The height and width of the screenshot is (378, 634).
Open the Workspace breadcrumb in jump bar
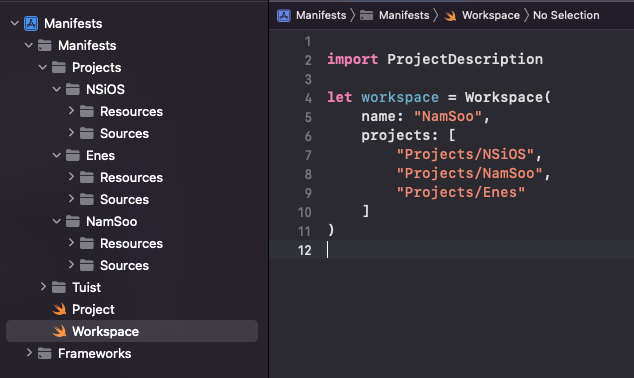[491, 15]
